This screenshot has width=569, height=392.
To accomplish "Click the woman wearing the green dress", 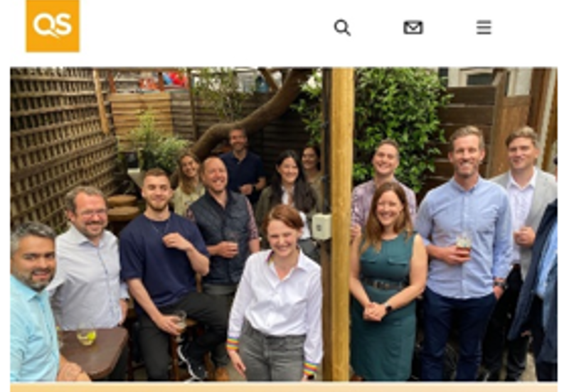I will (x=386, y=283).
